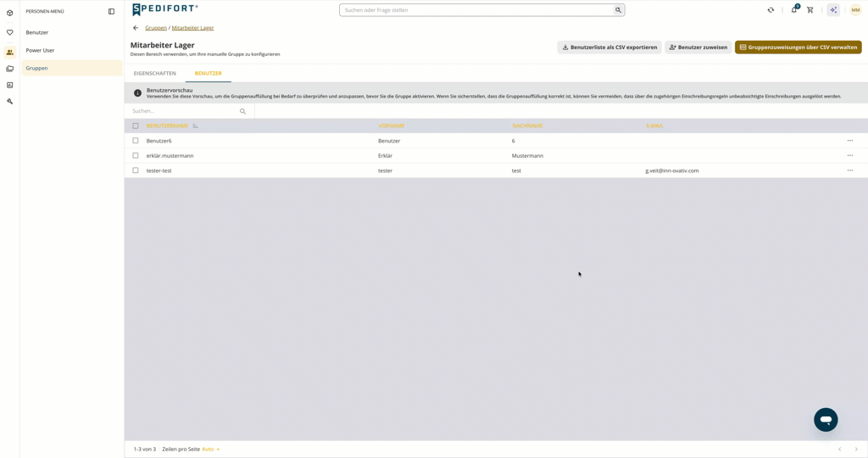Open the MM user avatar menu
The image size is (868, 458).
(855, 10)
